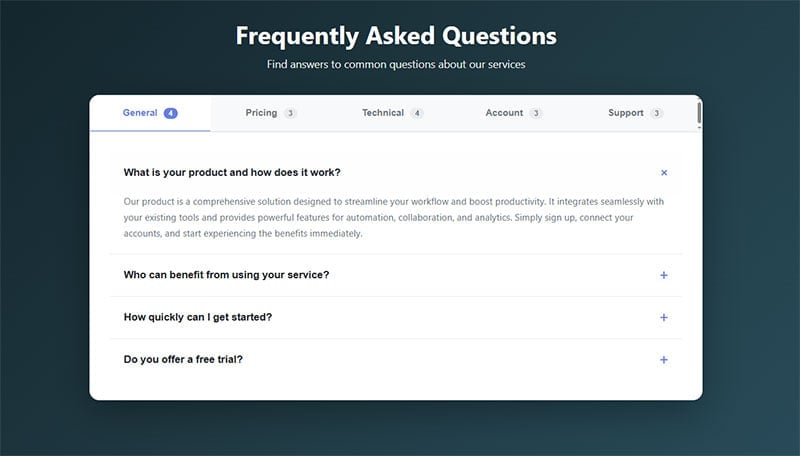Click plus icon beside "Who can benefit" question
The height and width of the screenshot is (456, 800).
coord(664,275)
